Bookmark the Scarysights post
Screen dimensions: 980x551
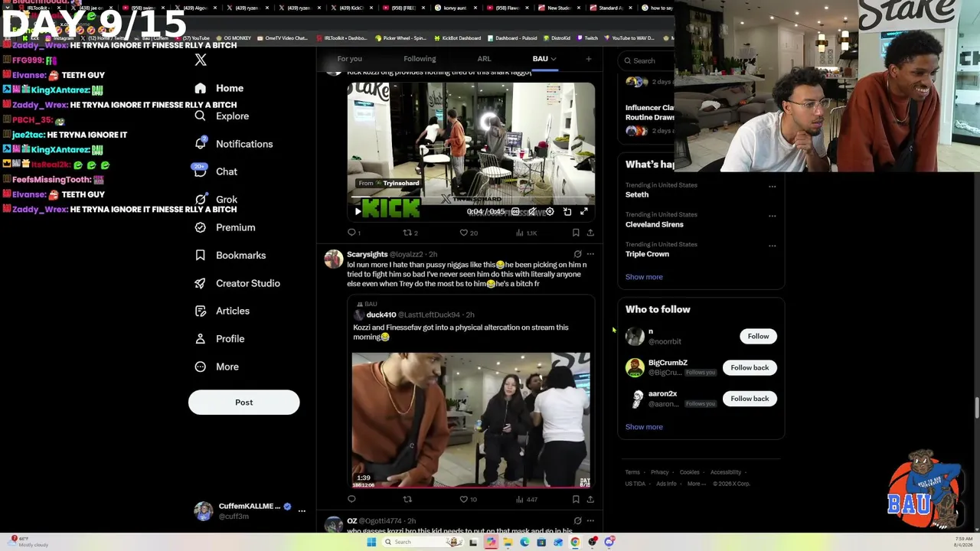click(576, 499)
